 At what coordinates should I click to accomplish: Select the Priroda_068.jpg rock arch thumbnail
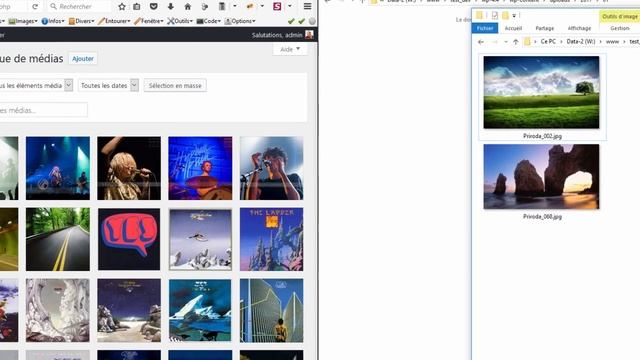tap(541, 176)
